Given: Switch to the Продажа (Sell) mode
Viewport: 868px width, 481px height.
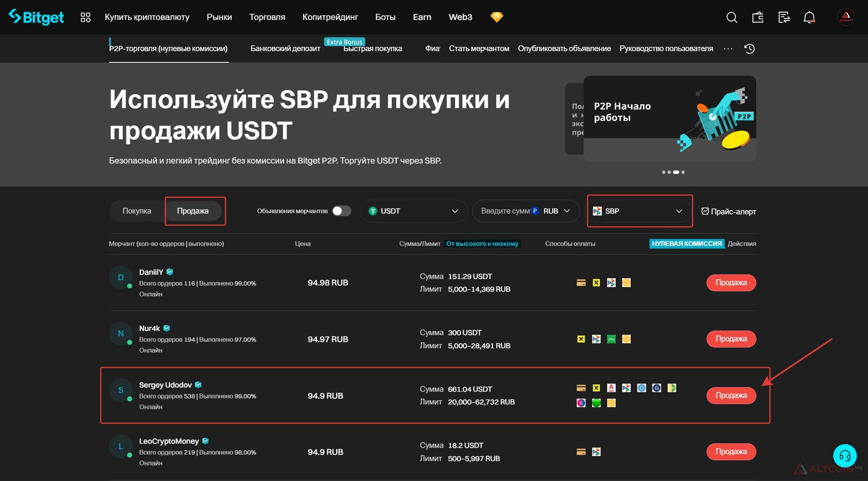Looking at the screenshot, I should click(x=193, y=211).
